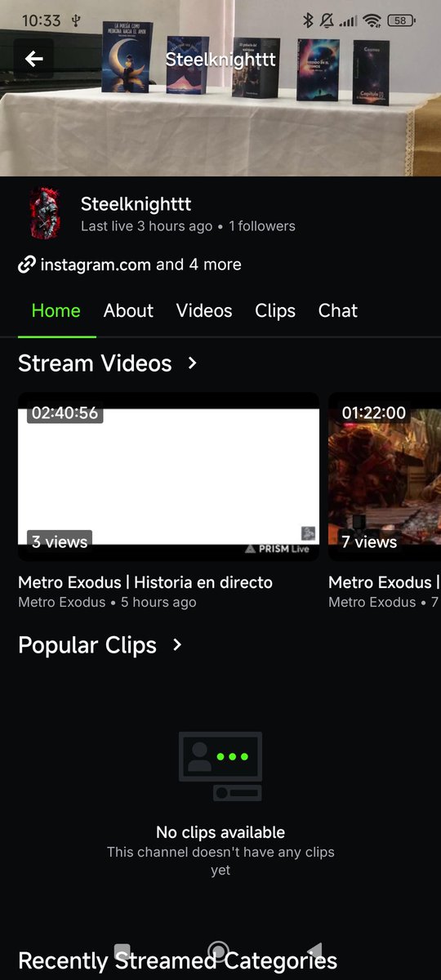441x980 pixels.
Task: Tap the 10:33 clock in status bar
Action: (x=41, y=20)
